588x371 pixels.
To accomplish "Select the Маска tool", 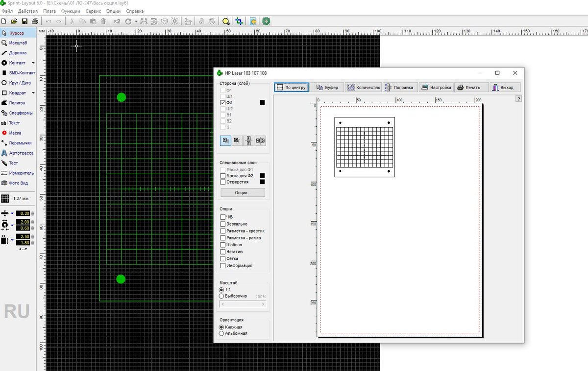I will 18,133.
